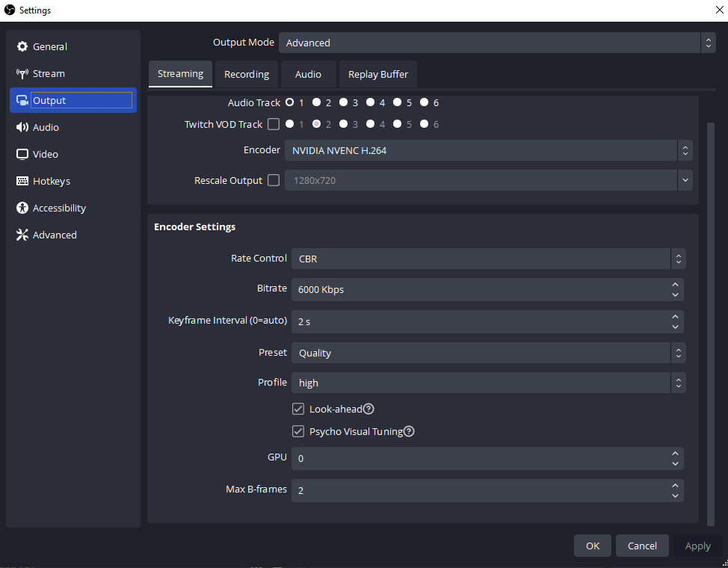
Task: Click the OK button
Action: pyautogui.click(x=592, y=546)
